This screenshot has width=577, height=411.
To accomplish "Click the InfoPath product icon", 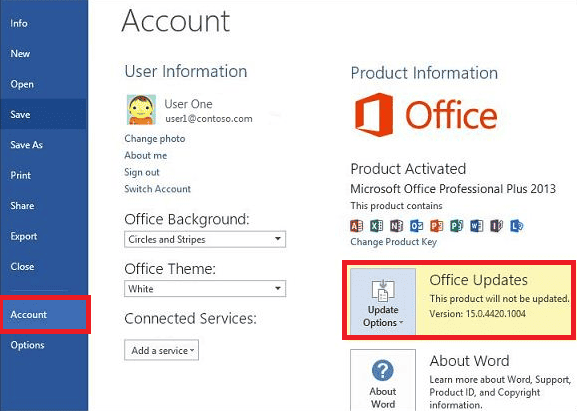I will pyautogui.click(x=496, y=226).
